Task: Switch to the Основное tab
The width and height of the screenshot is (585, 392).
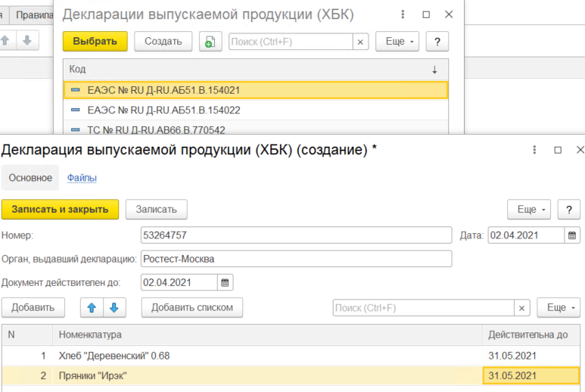Action: point(30,178)
